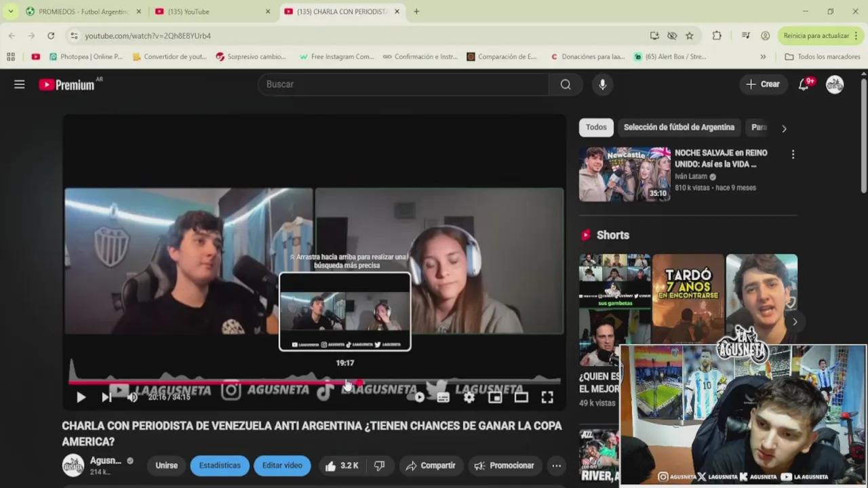Open NOCHE SALVAJE en REINO UNIDO thumbnail

pyautogui.click(x=625, y=174)
